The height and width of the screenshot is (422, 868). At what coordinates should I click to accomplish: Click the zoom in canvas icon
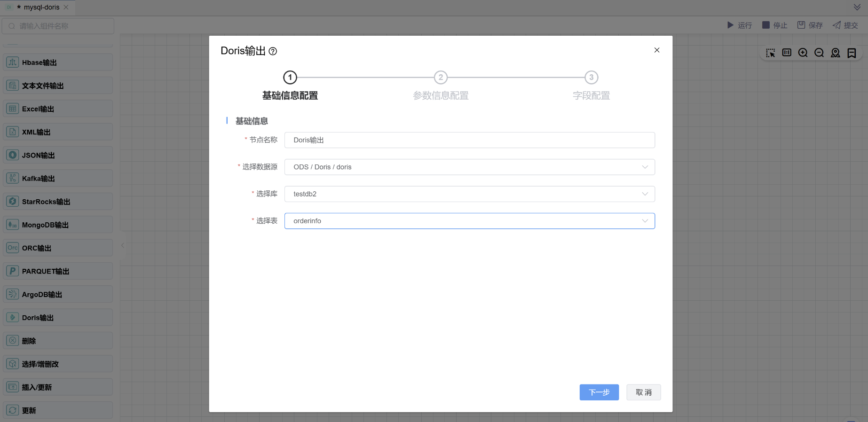pyautogui.click(x=803, y=53)
